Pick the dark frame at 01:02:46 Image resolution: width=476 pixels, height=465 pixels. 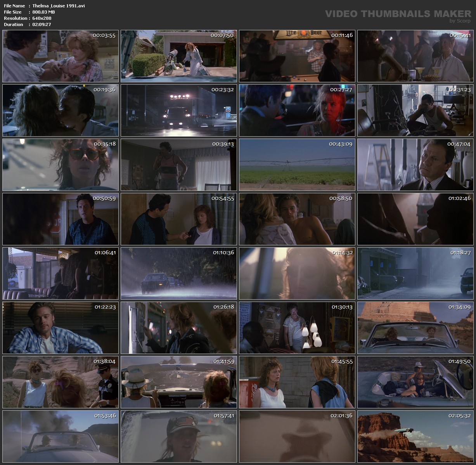[415, 219]
